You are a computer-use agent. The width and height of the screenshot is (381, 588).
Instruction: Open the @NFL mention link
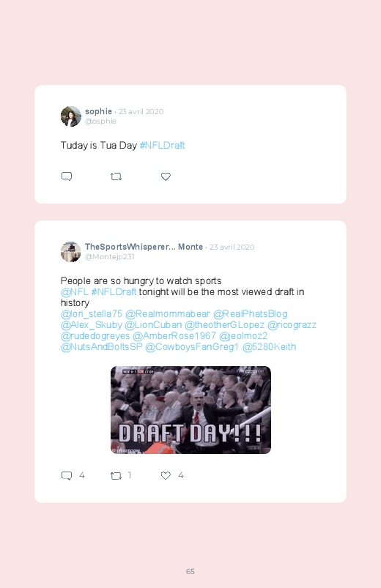click(74, 291)
